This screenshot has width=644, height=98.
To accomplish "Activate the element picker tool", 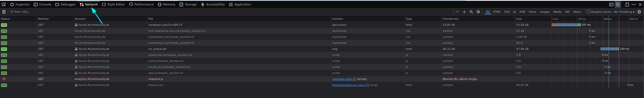I will (x=4, y=5).
